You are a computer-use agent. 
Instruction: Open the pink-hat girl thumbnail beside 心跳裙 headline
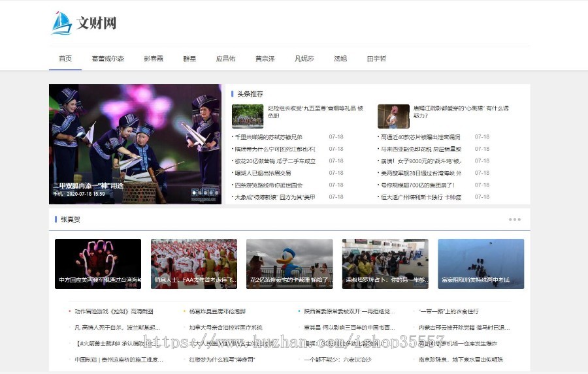click(x=393, y=116)
